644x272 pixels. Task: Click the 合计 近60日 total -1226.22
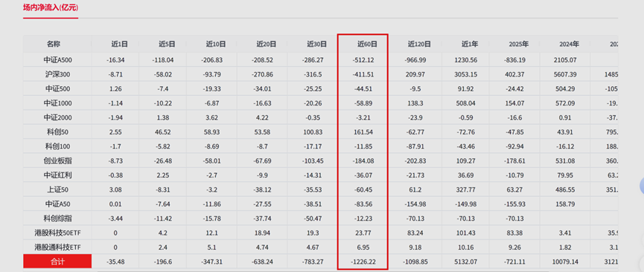click(363, 262)
